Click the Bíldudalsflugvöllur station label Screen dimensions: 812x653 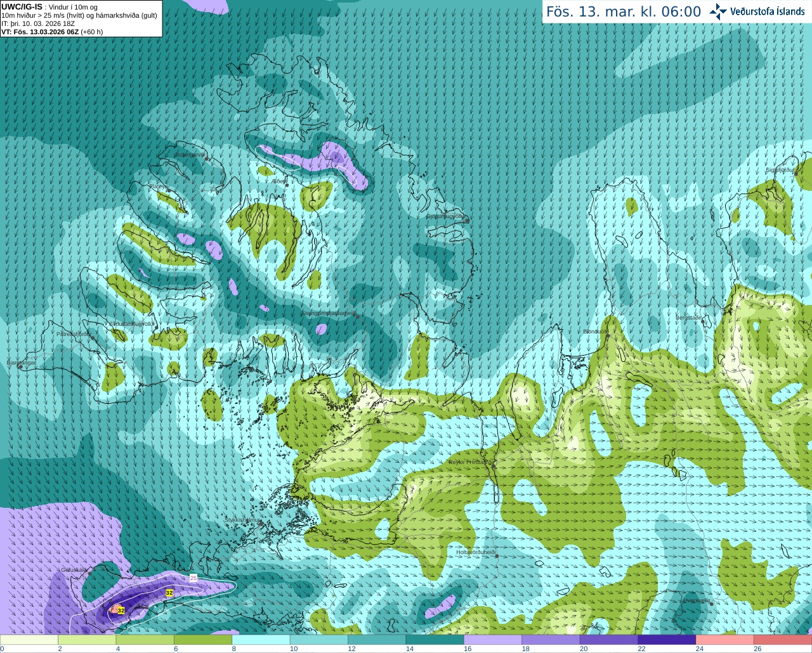[x=131, y=323]
